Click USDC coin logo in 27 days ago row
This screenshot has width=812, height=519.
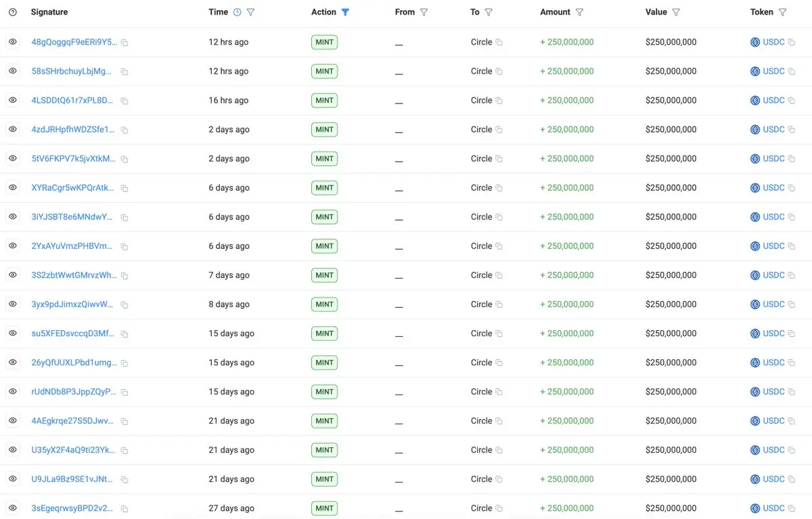pos(755,508)
